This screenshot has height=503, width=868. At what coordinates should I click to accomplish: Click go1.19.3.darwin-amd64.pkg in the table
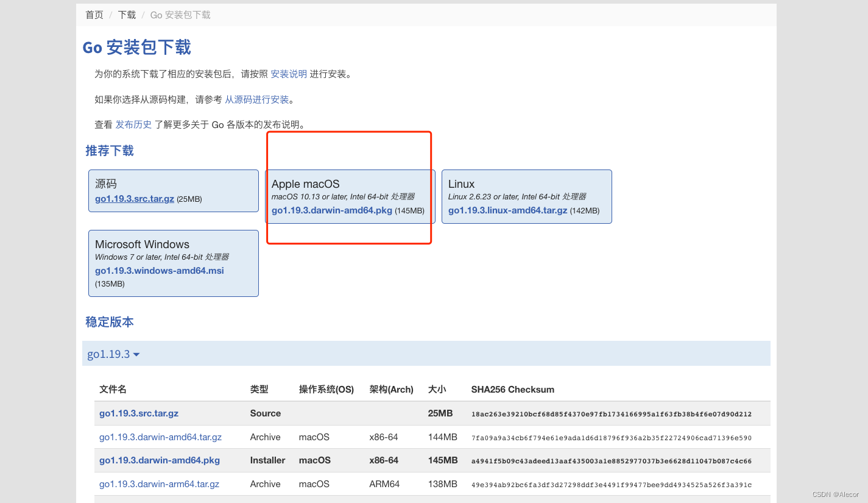160,460
